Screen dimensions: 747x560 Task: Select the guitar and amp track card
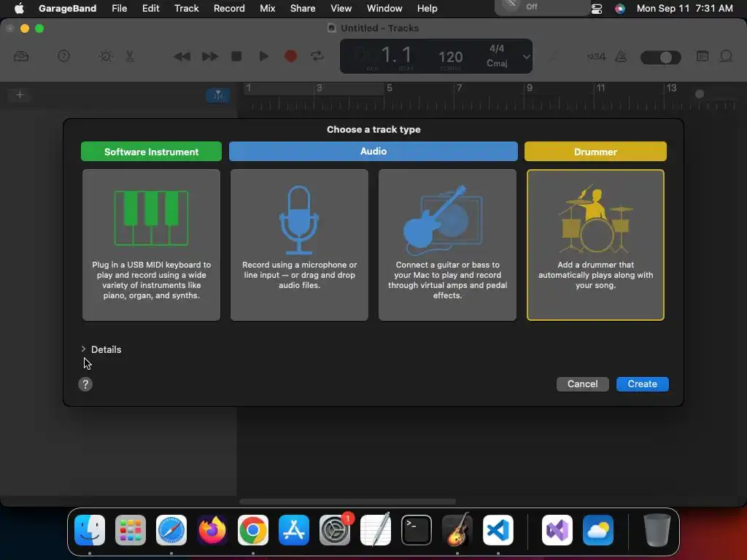pos(447,245)
